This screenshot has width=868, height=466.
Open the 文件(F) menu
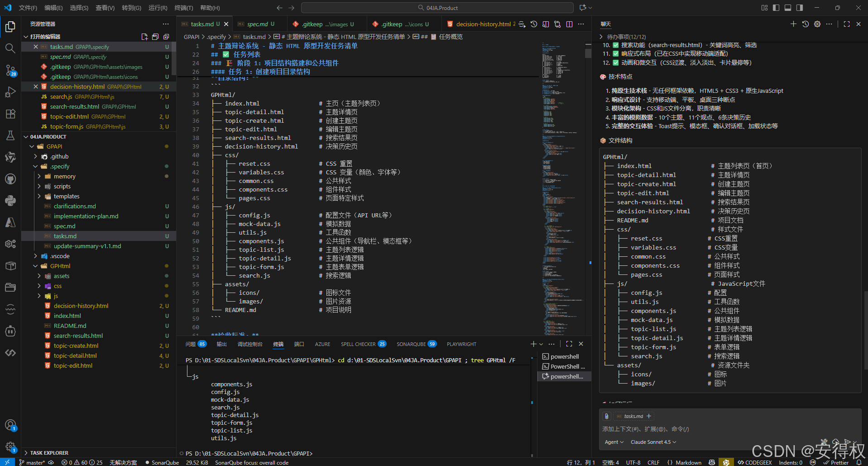pyautogui.click(x=28, y=8)
